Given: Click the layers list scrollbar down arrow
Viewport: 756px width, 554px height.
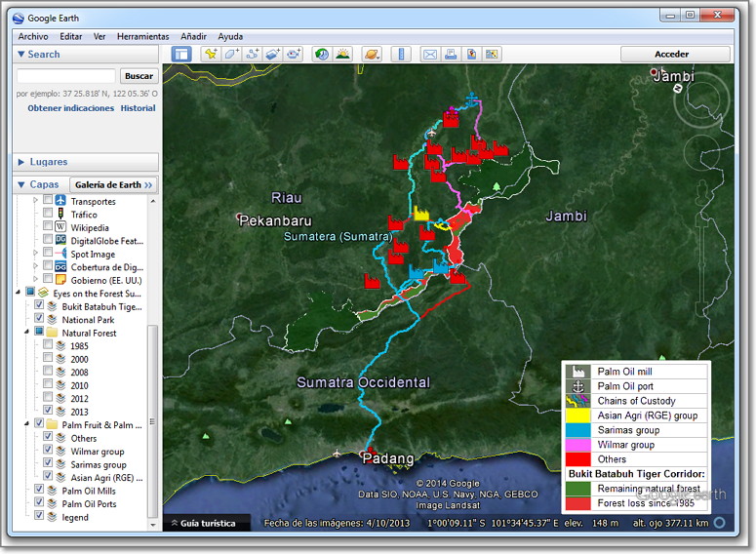Looking at the screenshot, I should [x=153, y=525].
